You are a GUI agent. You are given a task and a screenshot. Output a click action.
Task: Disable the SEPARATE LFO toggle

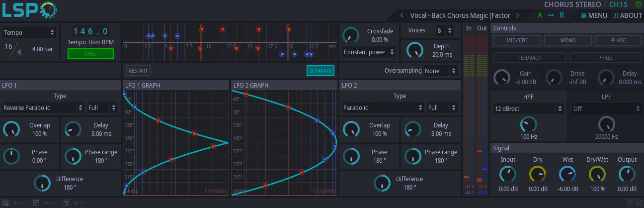(320, 71)
